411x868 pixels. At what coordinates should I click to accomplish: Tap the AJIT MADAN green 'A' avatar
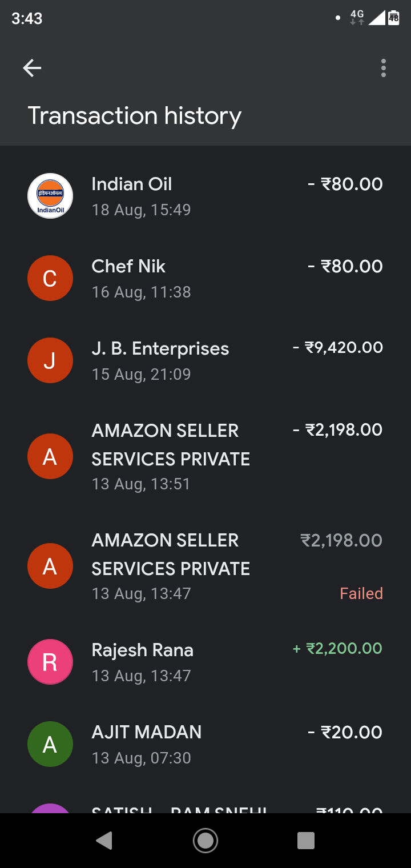coord(50,744)
